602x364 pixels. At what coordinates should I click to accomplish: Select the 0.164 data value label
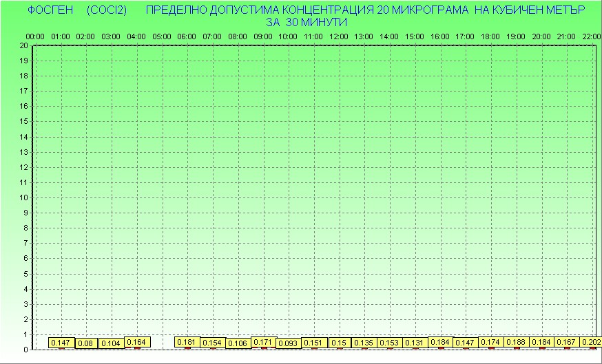pyautogui.click(x=136, y=342)
